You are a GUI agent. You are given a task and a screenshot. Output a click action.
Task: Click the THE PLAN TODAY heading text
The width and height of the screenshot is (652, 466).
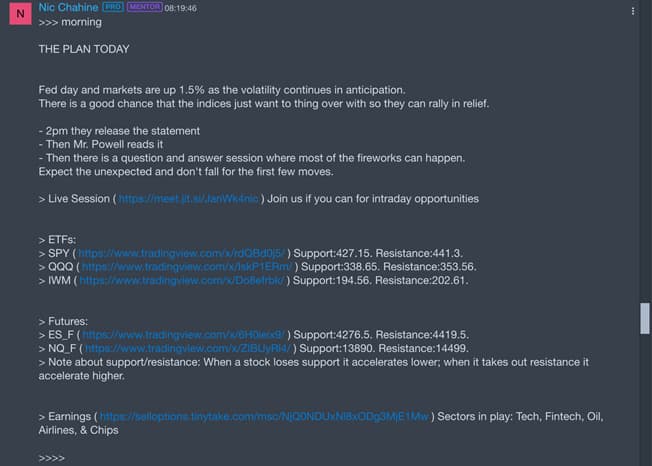click(84, 49)
